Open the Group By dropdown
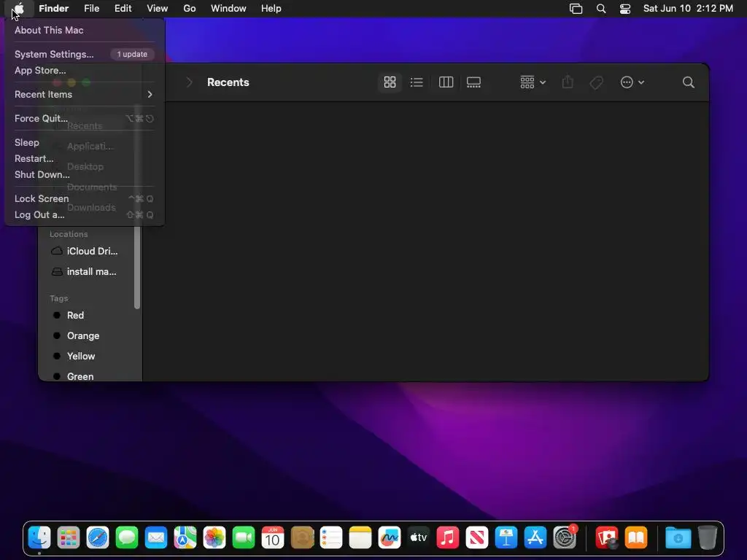 (533, 82)
